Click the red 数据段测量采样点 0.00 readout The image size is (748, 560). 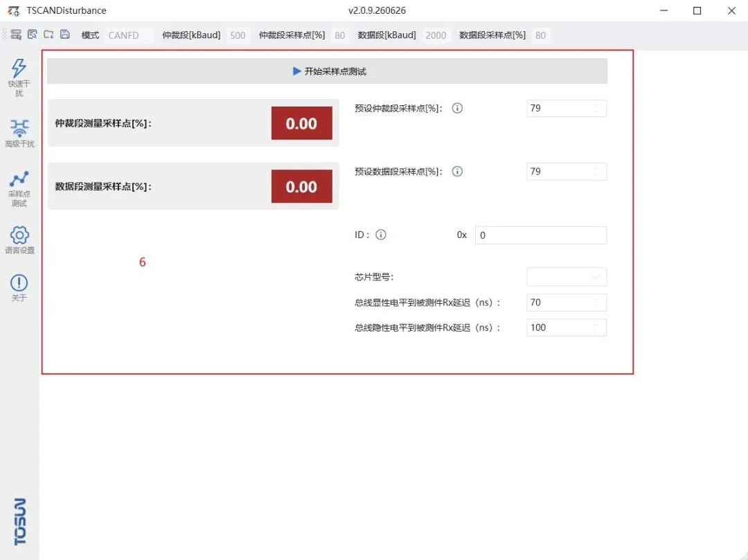coord(301,186)
